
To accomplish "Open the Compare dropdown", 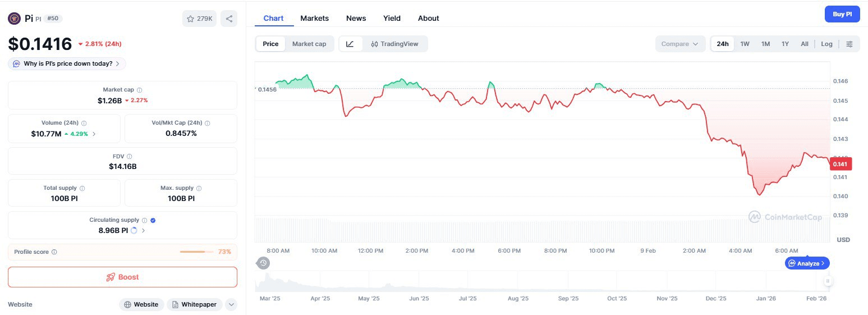I will [679, 44].
